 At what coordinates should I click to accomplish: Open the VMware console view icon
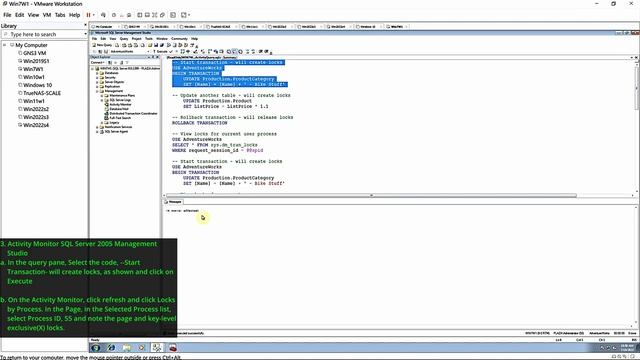pyautogui.click(x=173, y=15)
